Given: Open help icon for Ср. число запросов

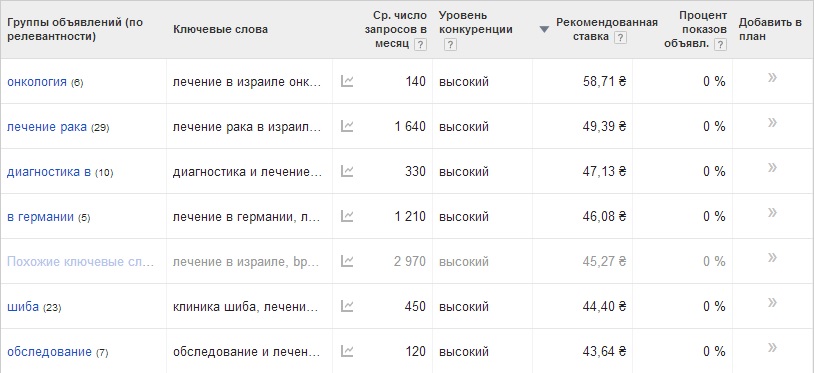Looking at the screenshot, I should pos(420,45).
